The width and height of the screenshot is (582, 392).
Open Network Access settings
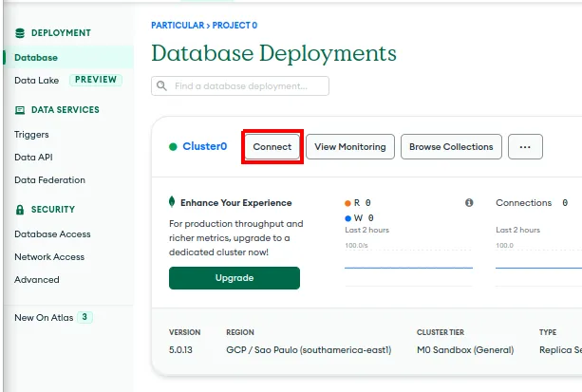coord(49,257)
